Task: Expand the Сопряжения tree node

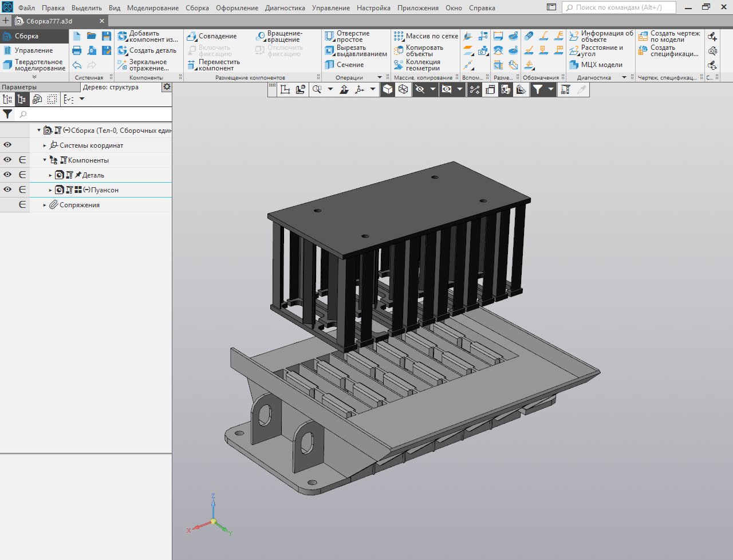Action: coord(45,205)
